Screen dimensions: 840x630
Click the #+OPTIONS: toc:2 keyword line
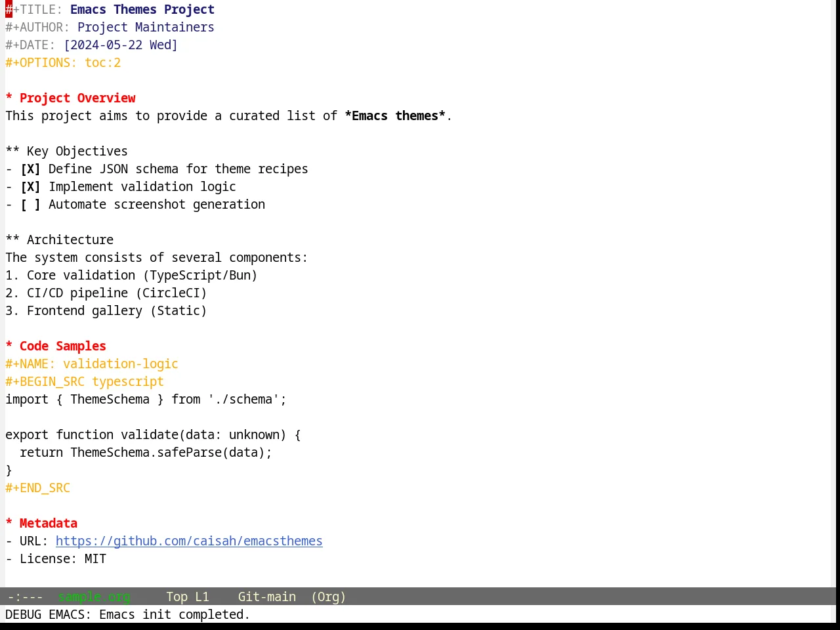pos(63,63)
